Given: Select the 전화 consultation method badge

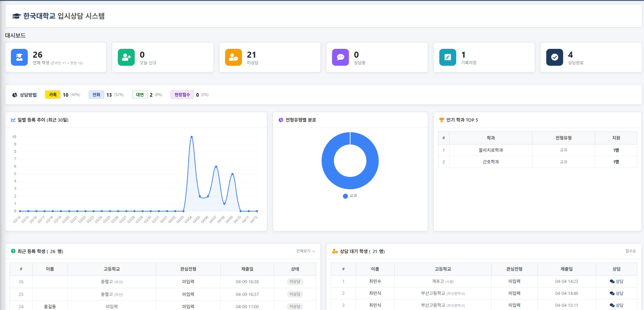Looking at the screenshot, I should (x=96, y=95).
